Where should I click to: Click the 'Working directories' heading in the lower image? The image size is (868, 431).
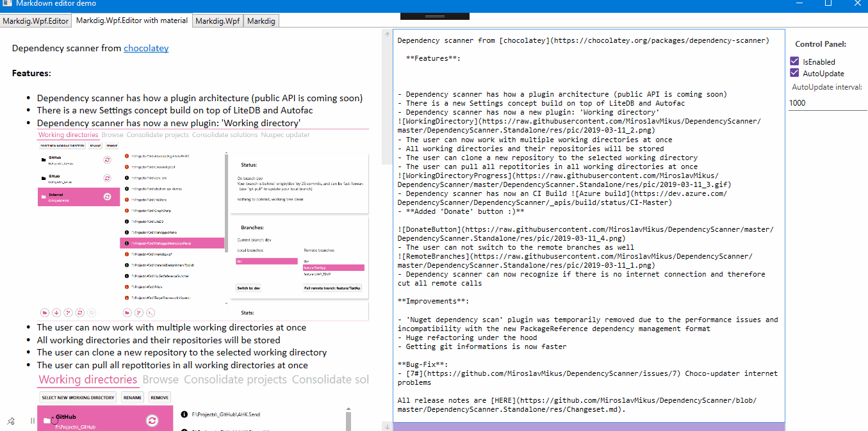[88, 379]
